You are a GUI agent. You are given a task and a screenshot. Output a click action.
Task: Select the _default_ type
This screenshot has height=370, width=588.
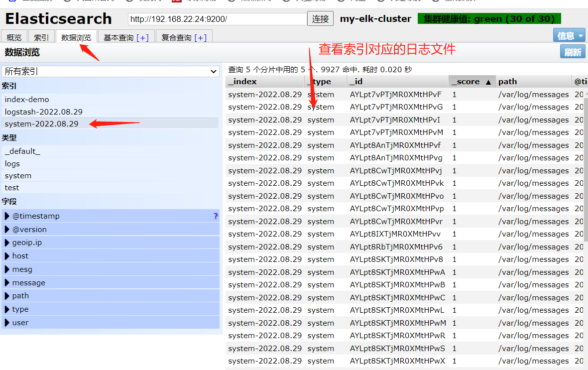(111, 151)
